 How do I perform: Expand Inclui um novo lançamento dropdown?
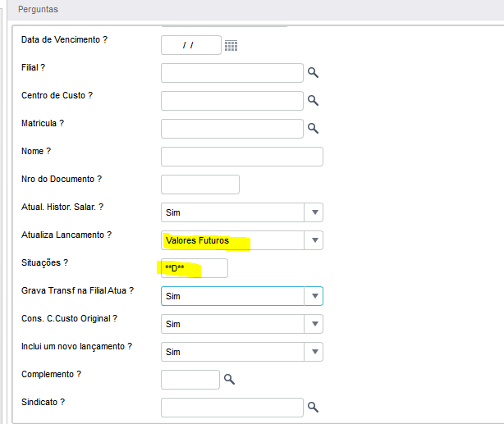[x=314, y=352]
